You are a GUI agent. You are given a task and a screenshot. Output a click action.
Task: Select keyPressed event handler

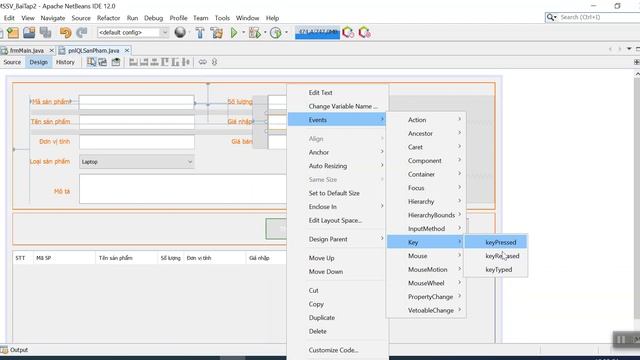pyautogui.click(x=496, y=242)
